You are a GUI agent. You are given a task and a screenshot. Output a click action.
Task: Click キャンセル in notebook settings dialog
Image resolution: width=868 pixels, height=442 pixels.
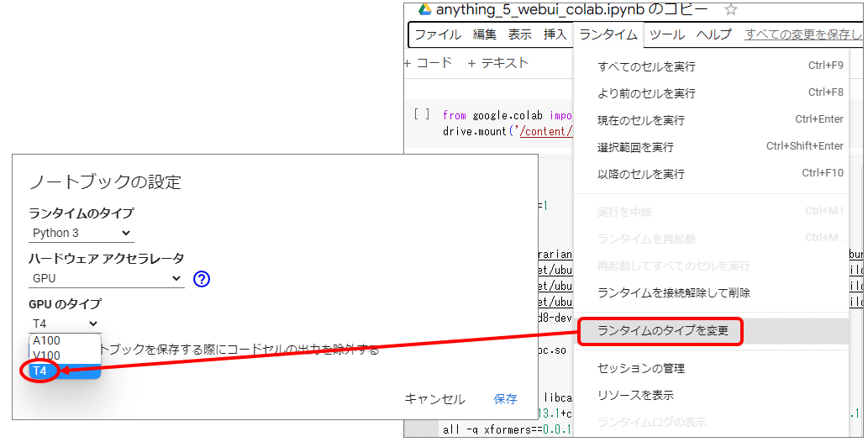click(x=434, y=399)
